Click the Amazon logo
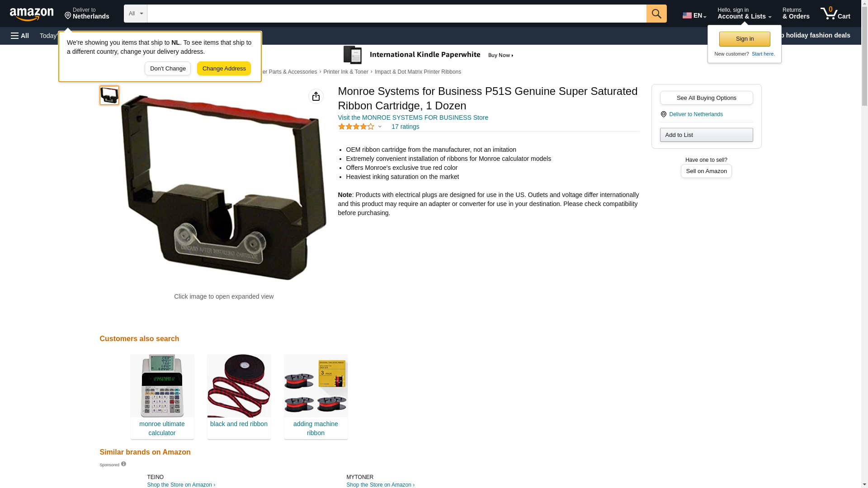The height and width of the screenshot is (488, 868). coord(32,14)
